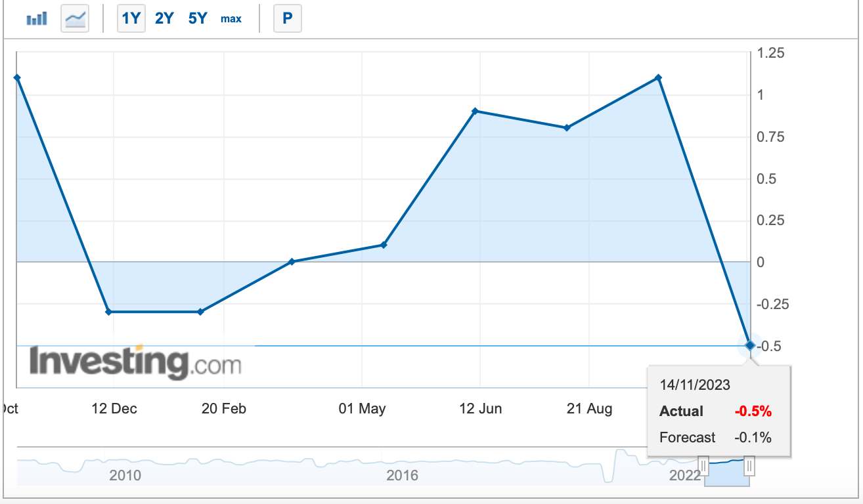Select the October peak data point at chart start

tap(17, 77)
